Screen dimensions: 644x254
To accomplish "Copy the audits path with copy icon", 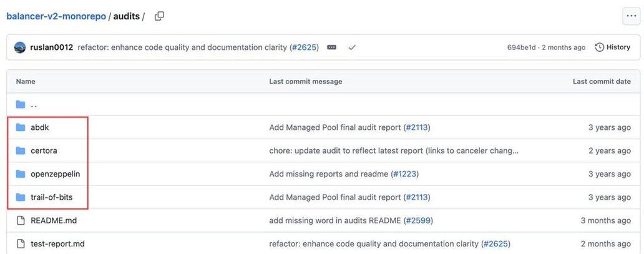I will 159,16.
